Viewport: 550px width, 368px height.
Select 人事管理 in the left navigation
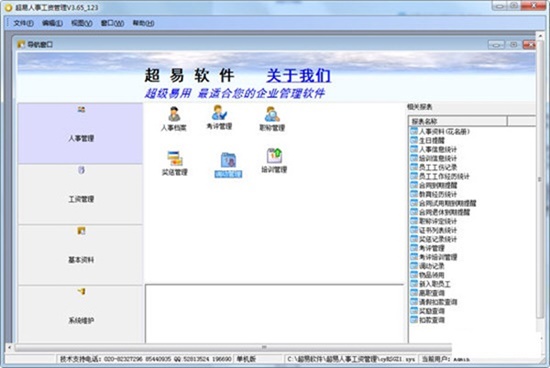pos(81,134)
